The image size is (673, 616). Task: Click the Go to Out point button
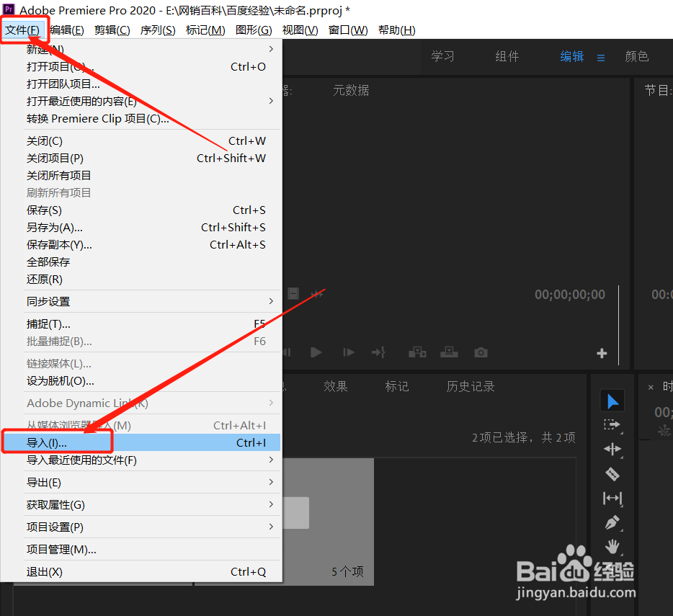pyautogui.click(x=378, y=352)
